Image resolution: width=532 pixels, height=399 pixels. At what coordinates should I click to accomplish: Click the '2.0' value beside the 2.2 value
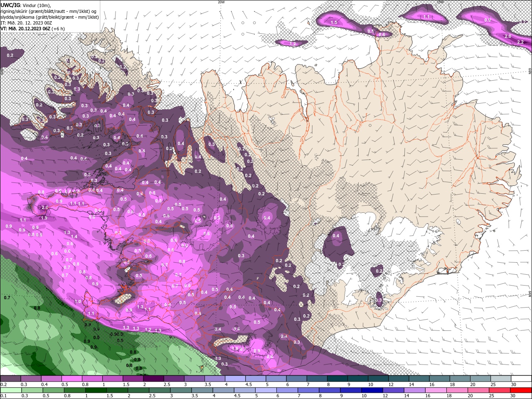pyautogui.click(x=508, y=37)
